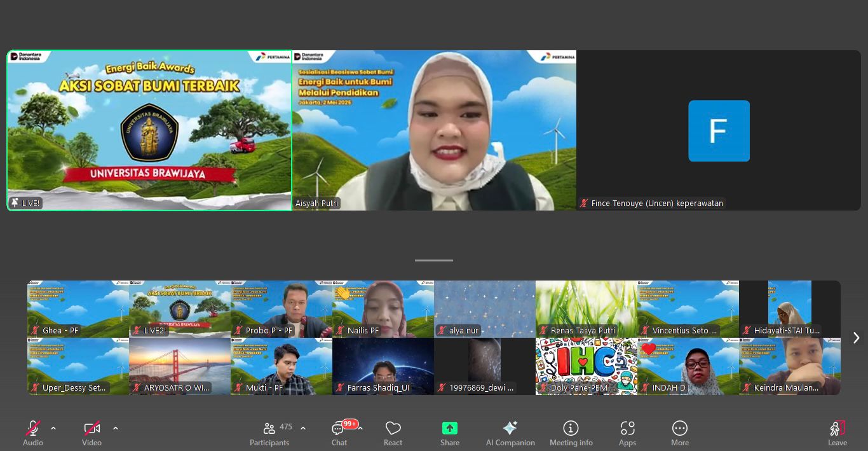Go to next page of gallery thumbnails
This screenshot has height=451, width=868.
[856, 338]
